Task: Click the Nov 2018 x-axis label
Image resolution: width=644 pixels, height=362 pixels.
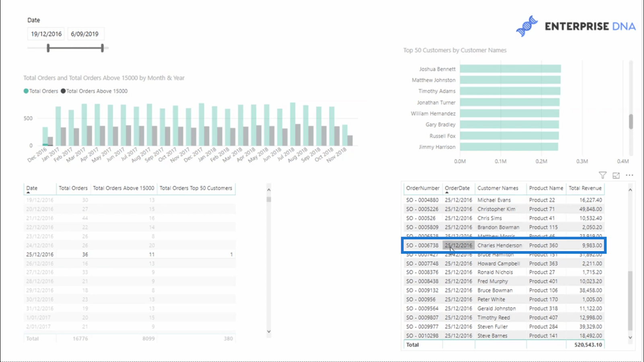Action: pyautogui.click(x=336, y=155)
